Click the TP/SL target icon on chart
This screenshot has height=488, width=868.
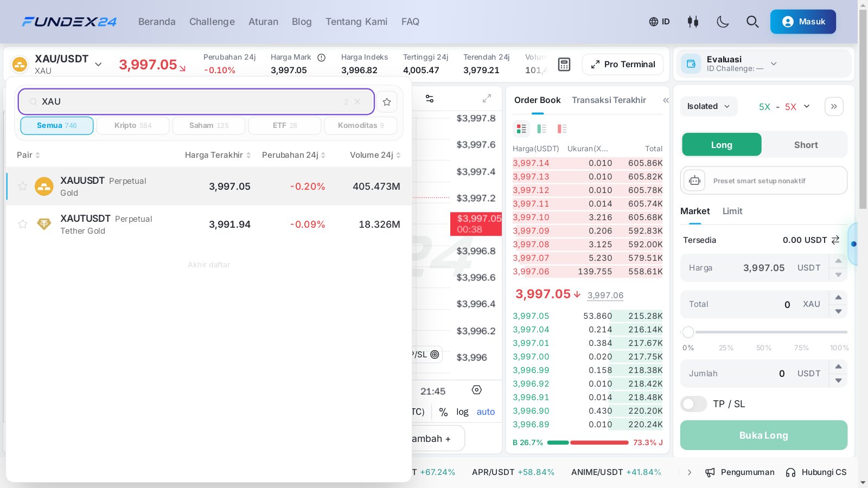click(x=435, y=354)
